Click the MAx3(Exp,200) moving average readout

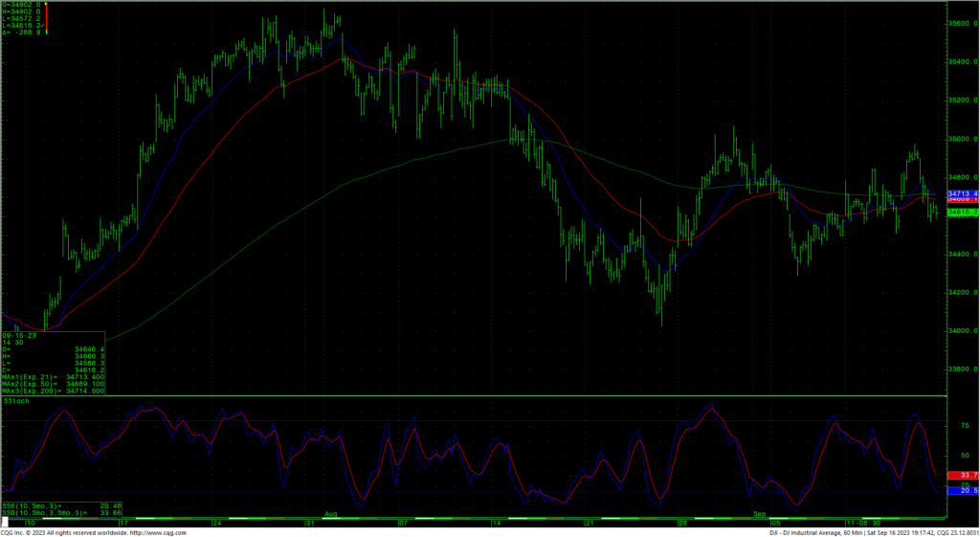(53, 392)
